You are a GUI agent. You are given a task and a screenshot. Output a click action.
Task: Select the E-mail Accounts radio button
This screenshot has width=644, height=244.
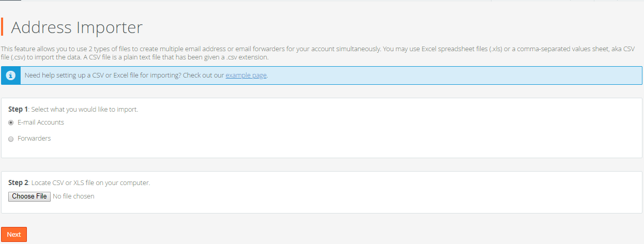coord(11,123)
